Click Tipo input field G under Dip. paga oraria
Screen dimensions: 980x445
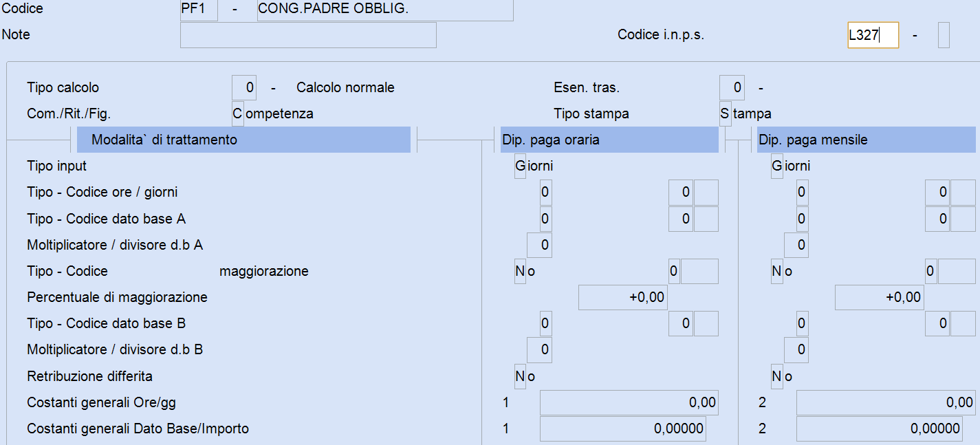[x=520, y=166]
